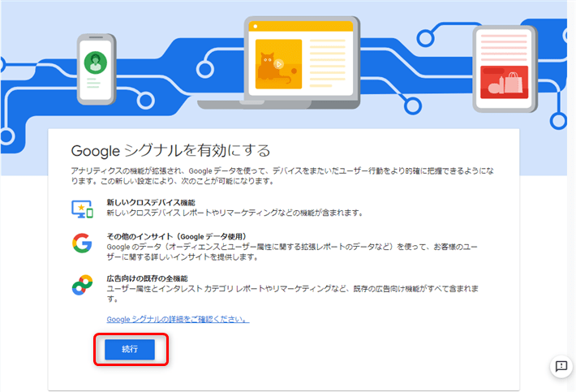
Task: Click the 続行 button
Action: click(x=130, y=349)
